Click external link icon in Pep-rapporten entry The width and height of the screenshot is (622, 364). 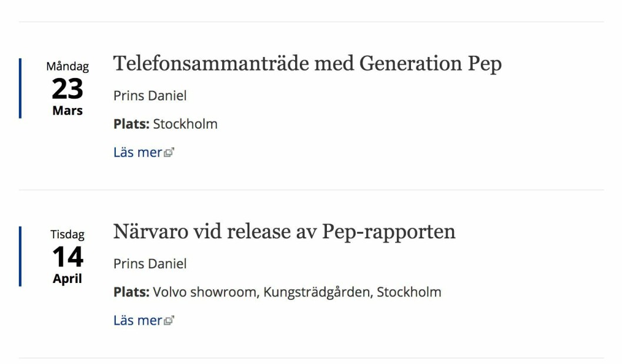click(169, 321)
